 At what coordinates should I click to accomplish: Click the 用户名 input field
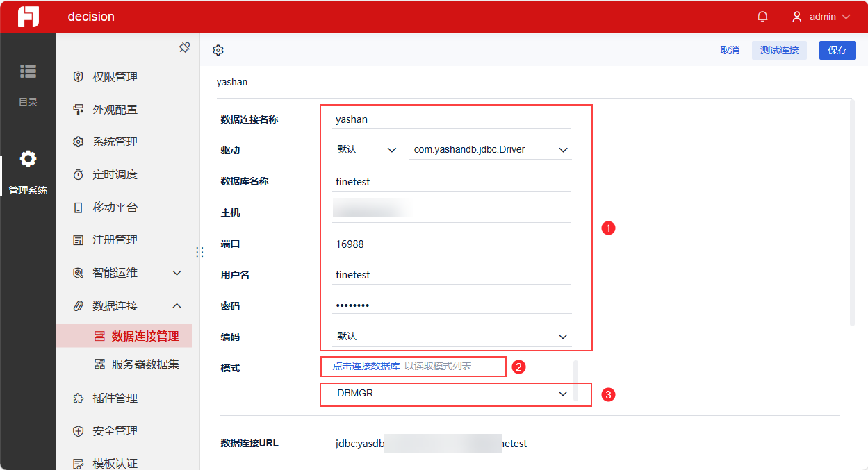452,275
